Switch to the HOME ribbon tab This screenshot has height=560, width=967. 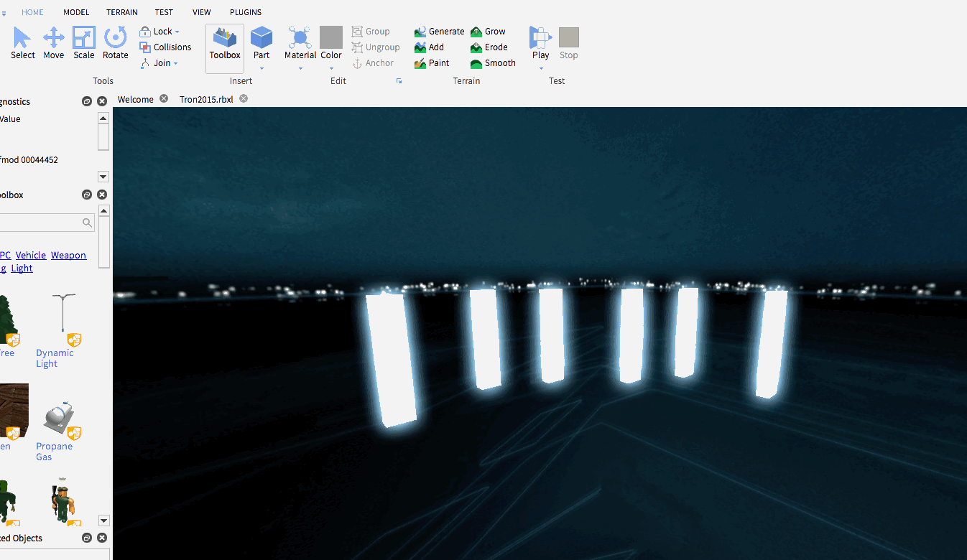coord(32,12)
